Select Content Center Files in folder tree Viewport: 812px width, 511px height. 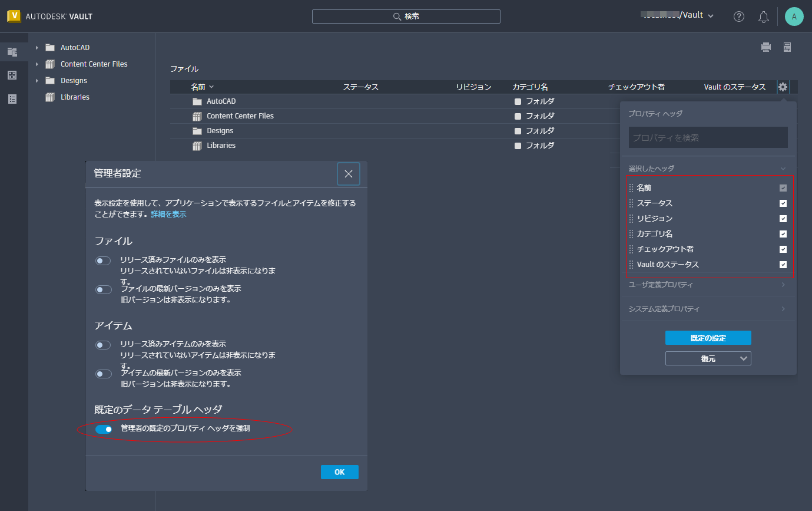(94, 64)
